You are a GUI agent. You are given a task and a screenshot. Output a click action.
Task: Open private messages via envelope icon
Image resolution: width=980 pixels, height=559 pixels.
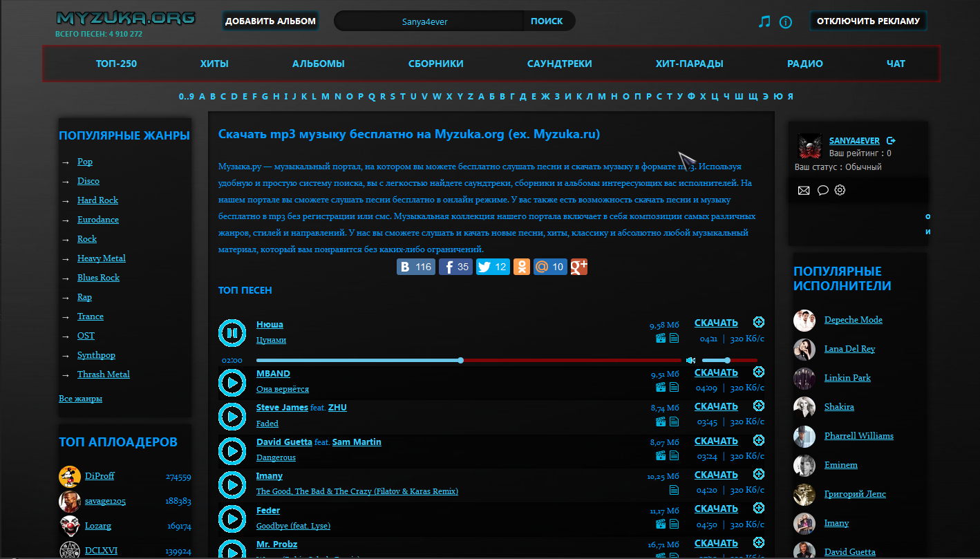tap(803, 190)
